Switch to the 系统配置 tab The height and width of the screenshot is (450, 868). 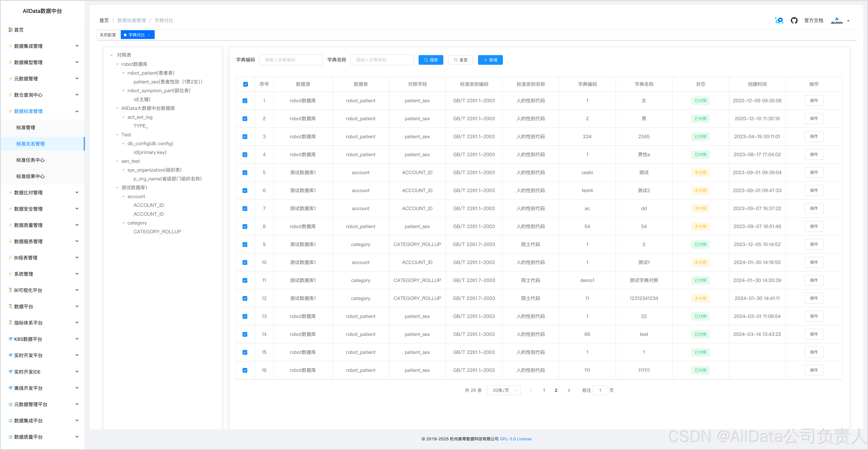(108, 35)
